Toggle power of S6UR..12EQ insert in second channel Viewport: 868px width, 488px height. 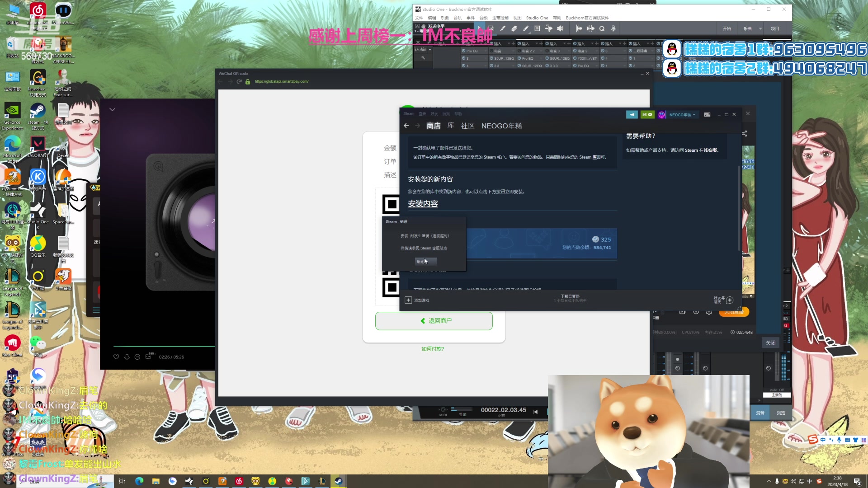point(491,58)
